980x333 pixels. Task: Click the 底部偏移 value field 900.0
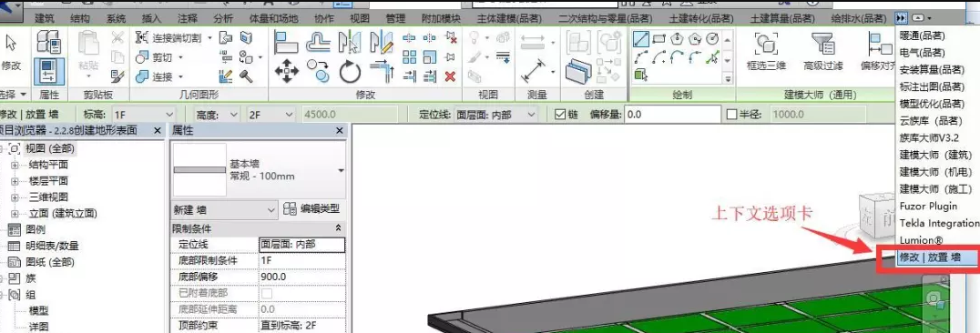tap(301, 277)
